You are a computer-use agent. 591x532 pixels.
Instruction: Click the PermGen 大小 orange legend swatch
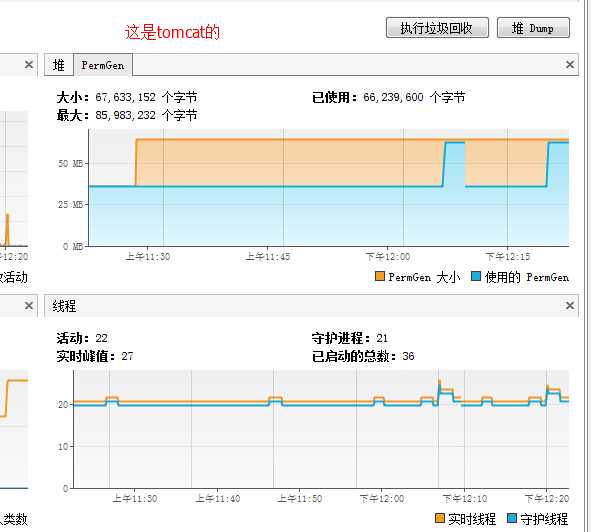pos(380,276)
